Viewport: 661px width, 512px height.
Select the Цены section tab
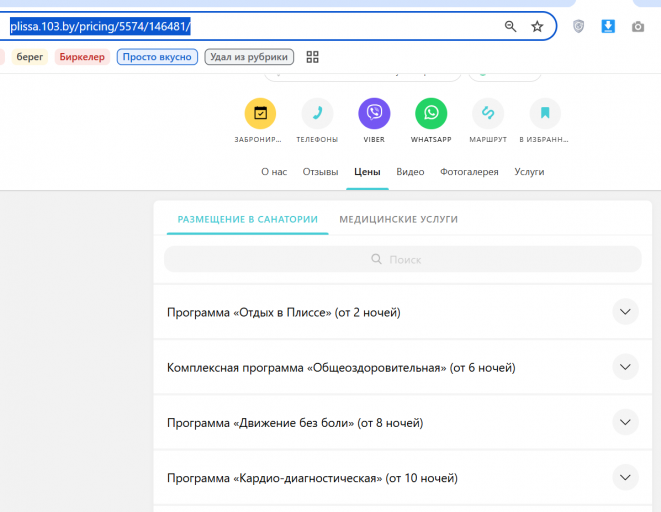[x=367, y=172]
